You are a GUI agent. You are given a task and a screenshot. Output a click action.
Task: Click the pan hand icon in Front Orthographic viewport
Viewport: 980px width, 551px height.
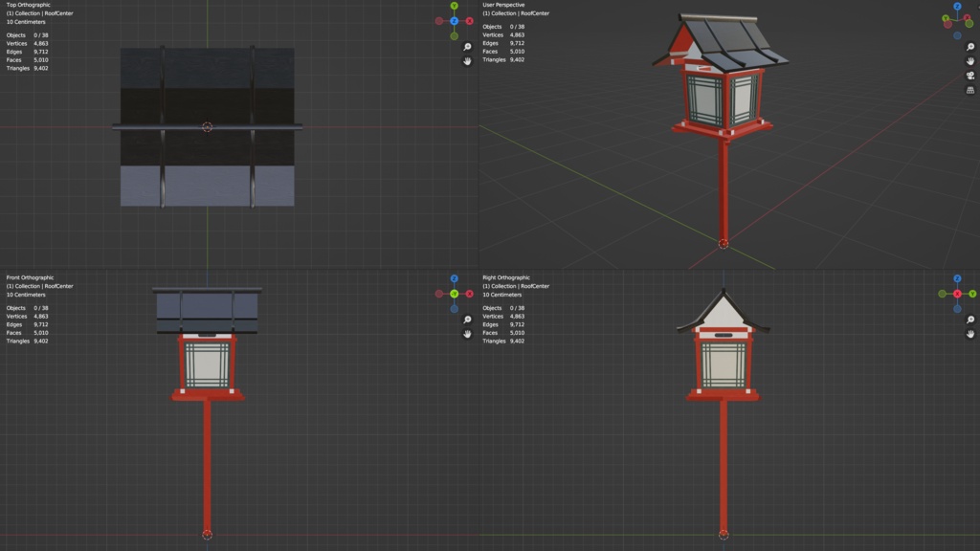467,334
